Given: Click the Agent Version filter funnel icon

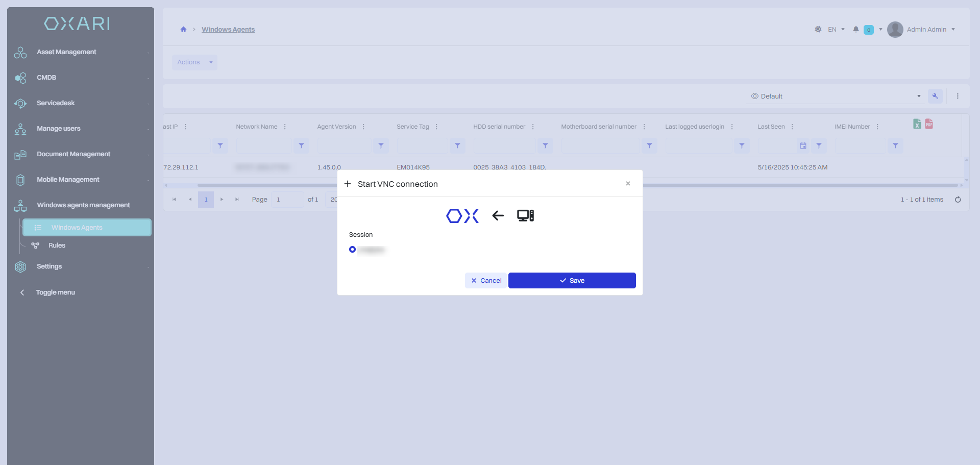Looking at the screenshot, I should click(381, 146).
